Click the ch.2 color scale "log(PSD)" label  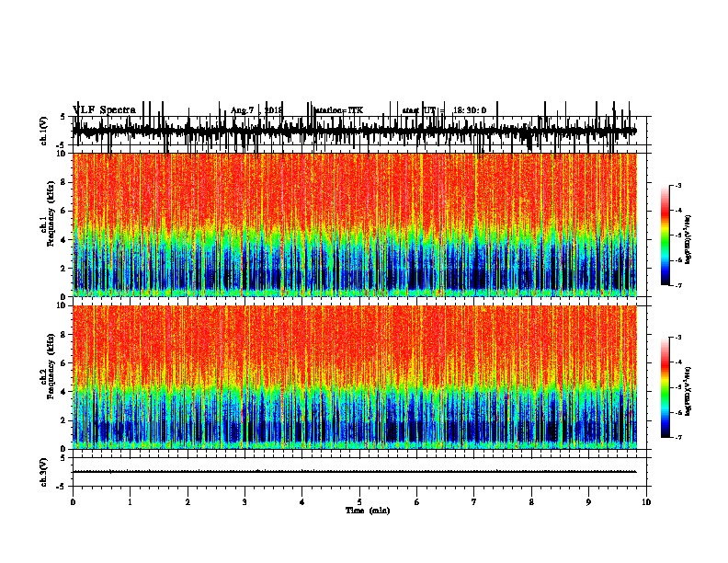click(688, 391)
